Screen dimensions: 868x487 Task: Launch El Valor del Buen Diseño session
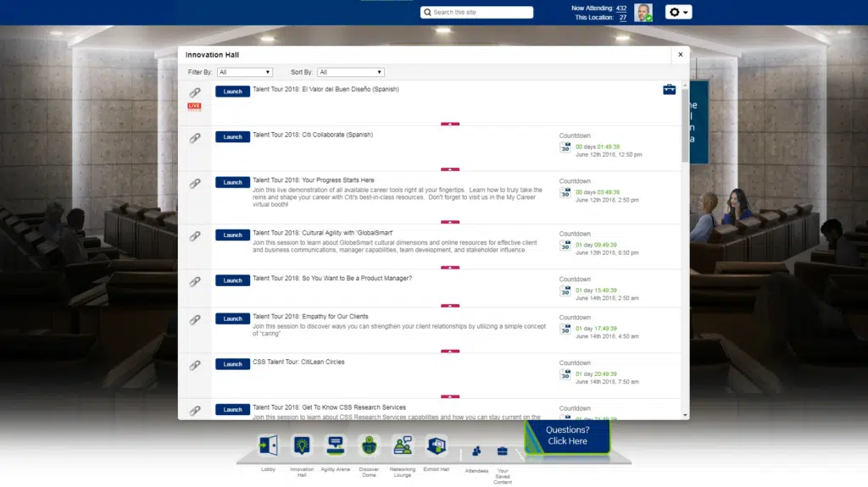[232, 91]
